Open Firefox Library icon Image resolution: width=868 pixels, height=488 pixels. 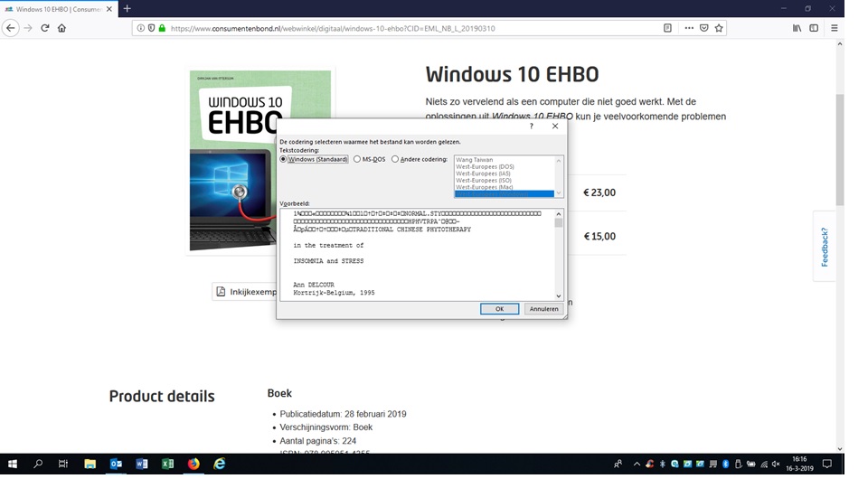click(x=797, y=28)
